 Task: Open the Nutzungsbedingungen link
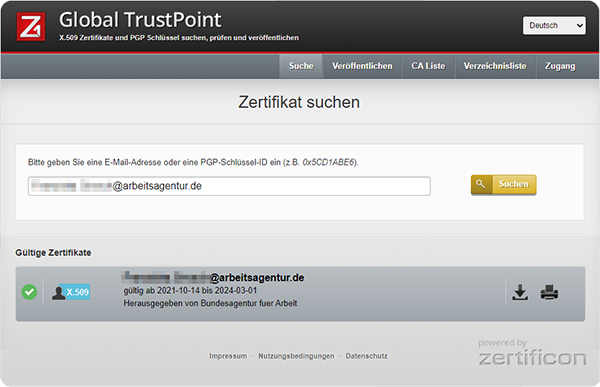tap(296, 356)
